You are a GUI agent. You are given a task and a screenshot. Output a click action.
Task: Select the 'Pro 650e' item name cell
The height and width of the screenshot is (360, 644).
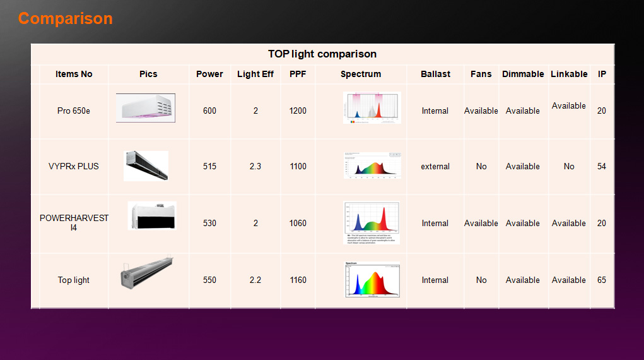pyautogui.click(x=74, y=111)
